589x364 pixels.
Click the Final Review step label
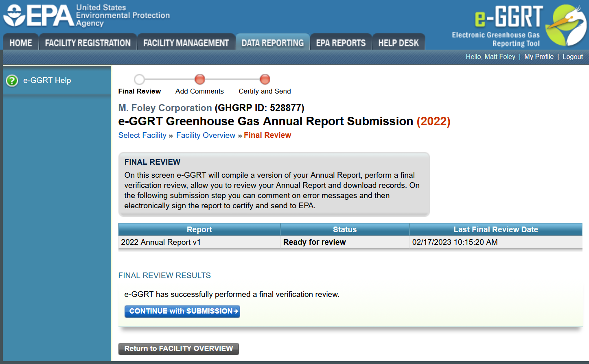click(140, 91)
